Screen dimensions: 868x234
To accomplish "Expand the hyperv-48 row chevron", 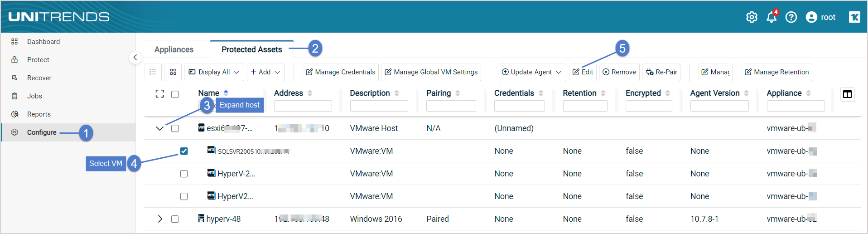I will click(x=159, y=219).
